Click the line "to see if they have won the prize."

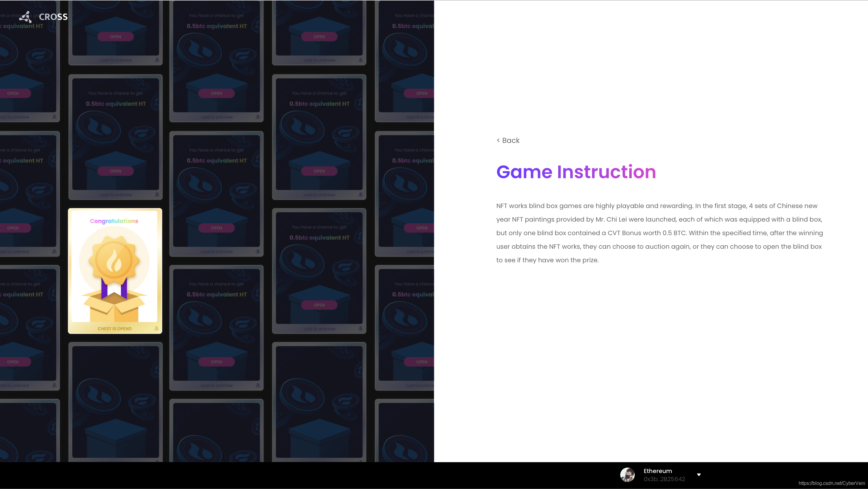pos(547,260)
